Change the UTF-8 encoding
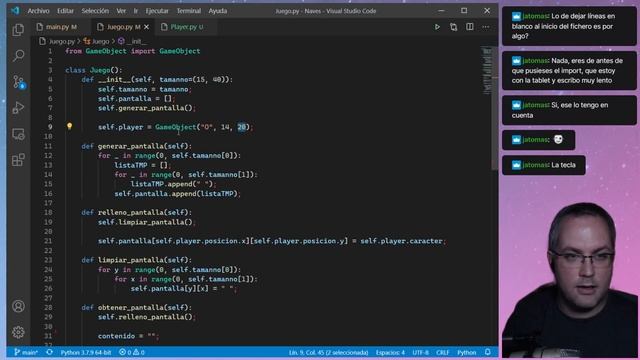The width and height of the screenshot is (640, 360). 420,352
